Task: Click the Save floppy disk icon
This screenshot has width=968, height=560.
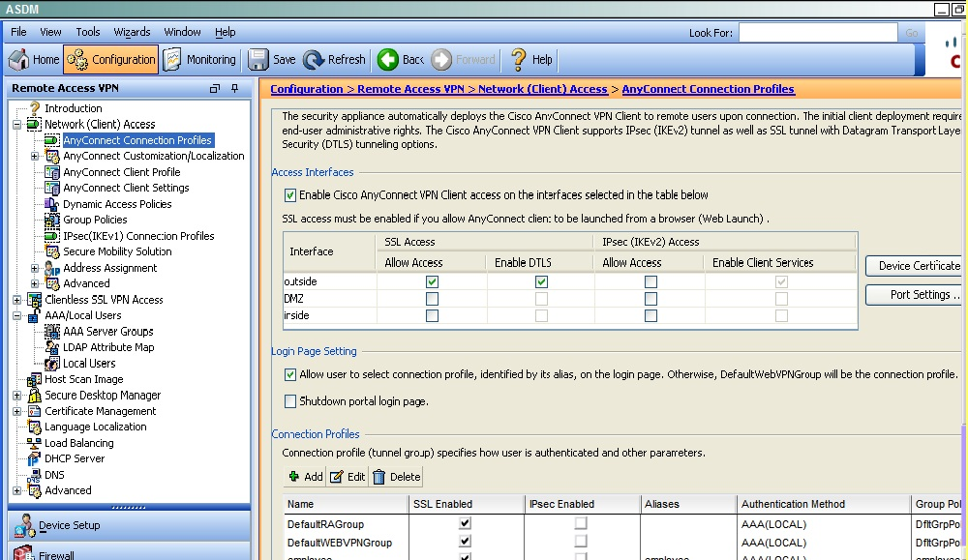Action: tap(258, 59)
